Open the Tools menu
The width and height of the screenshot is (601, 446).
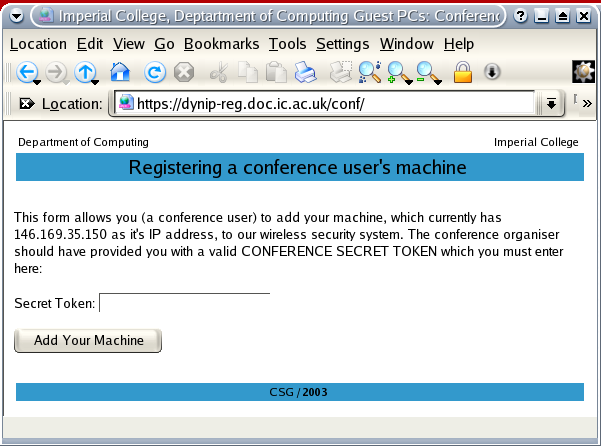287,44
